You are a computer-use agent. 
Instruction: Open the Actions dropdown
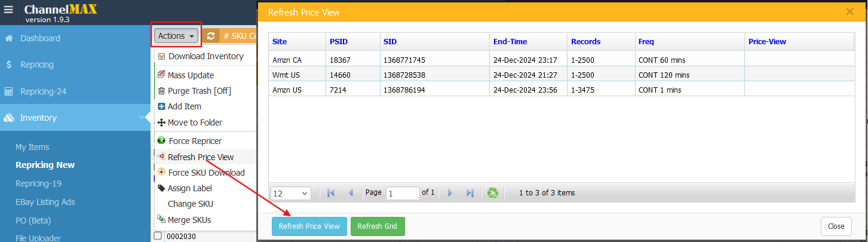176,36
